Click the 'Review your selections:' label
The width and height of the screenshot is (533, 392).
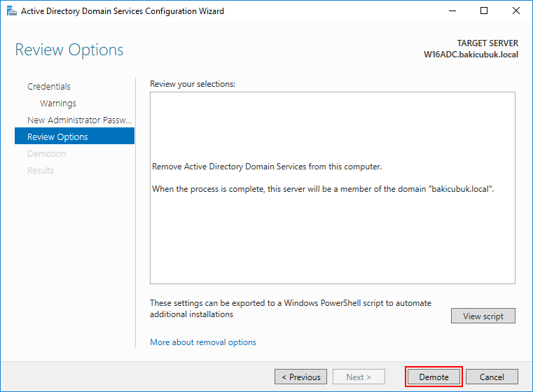[193, 84]
